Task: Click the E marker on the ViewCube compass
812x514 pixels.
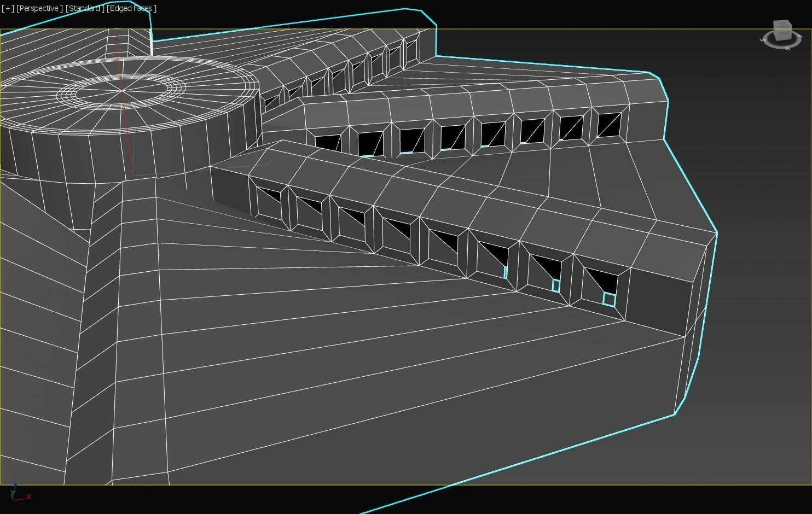Action: (800, 36)
